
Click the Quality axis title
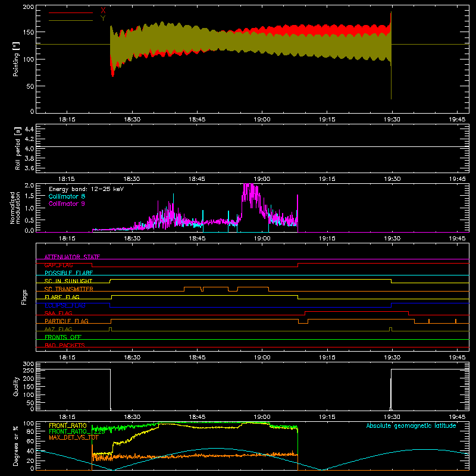16,387
